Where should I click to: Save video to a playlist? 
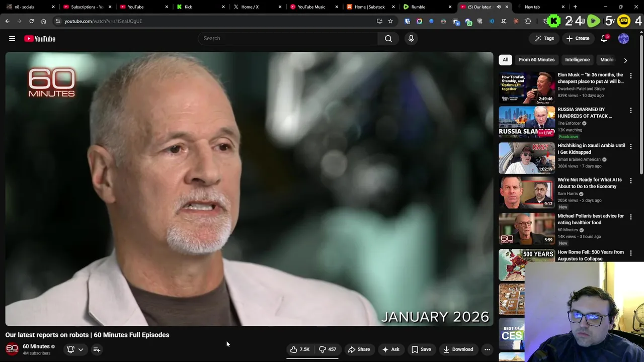point(421,349)
